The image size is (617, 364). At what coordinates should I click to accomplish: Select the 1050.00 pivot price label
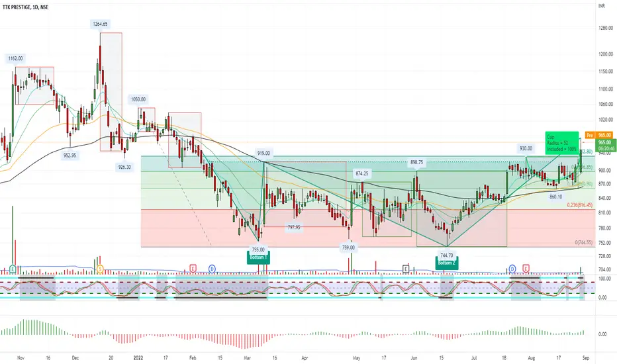tap(138, 99)
